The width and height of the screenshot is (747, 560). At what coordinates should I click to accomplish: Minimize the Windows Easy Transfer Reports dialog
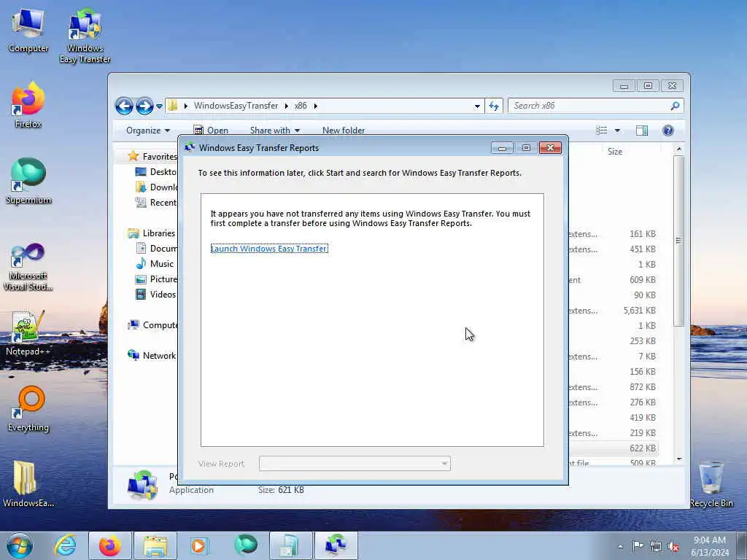[x=502, y=147]
